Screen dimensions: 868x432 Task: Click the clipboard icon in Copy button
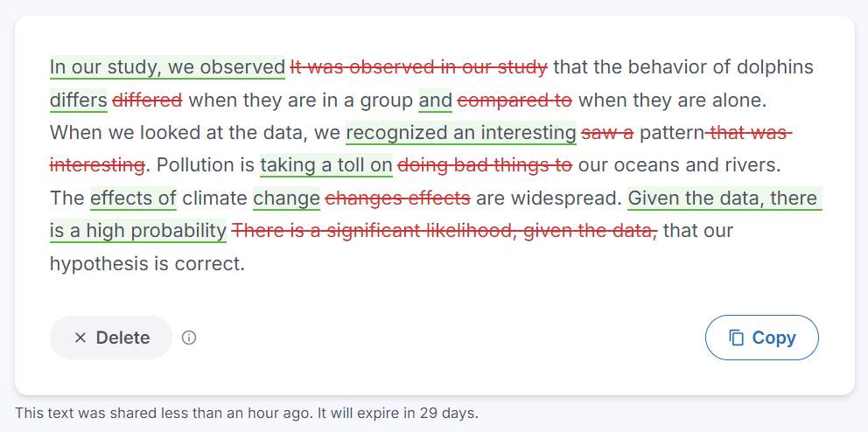[736, 338]
